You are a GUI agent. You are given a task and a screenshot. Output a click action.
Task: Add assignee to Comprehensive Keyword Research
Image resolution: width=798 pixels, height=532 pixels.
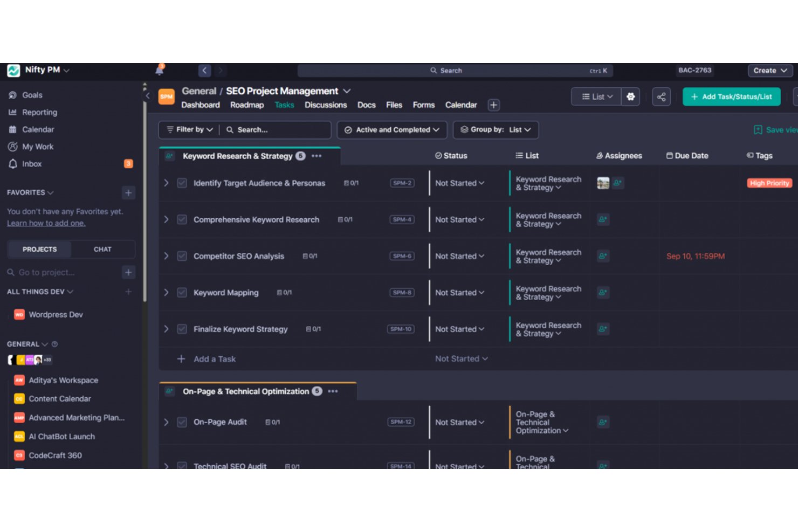click(x=603, y=219)
